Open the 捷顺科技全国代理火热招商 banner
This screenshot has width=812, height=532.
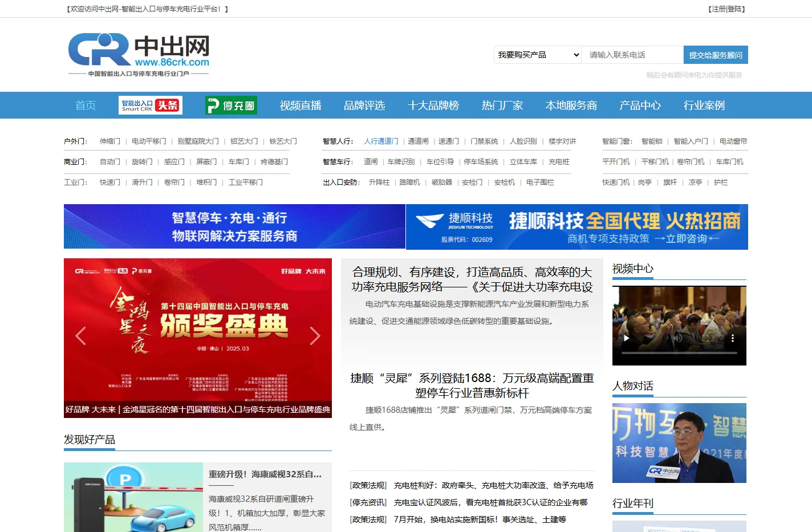point(577,227)
